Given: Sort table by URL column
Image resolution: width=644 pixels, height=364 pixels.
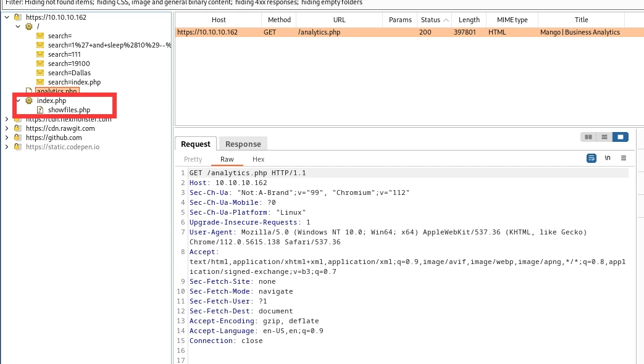Looking at the screenshot, I should pos(339,20).
